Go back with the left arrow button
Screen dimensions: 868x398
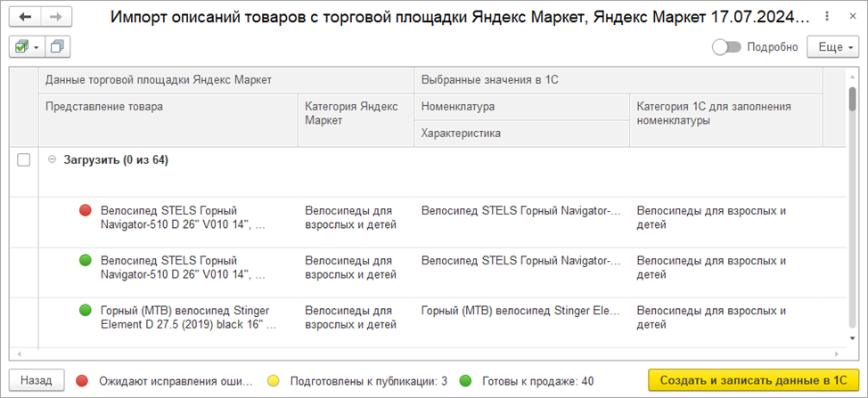24,17
